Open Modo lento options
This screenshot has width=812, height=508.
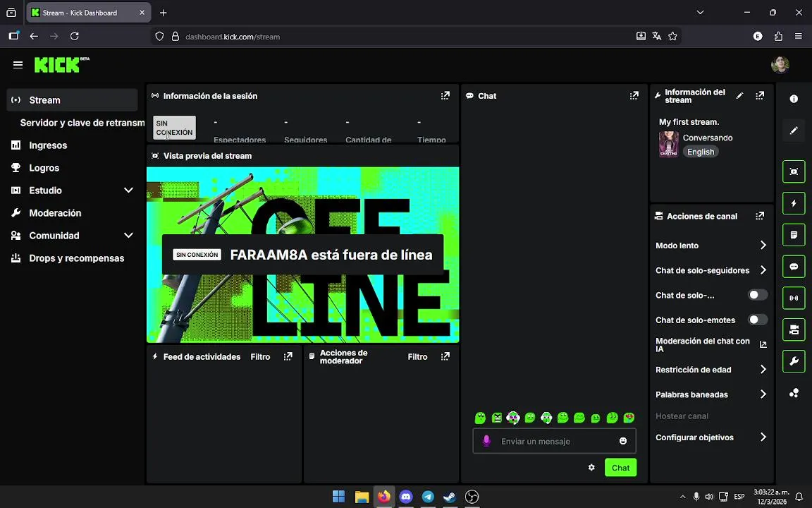point(711,246)
